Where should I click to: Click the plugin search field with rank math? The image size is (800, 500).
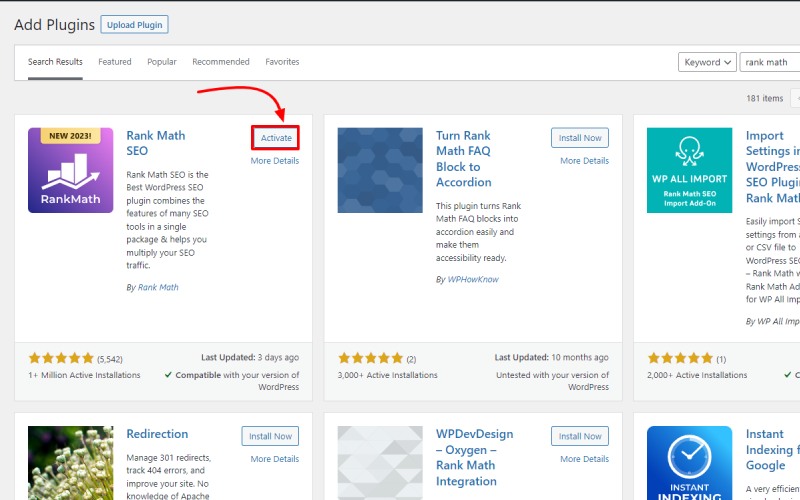(770, 62)
